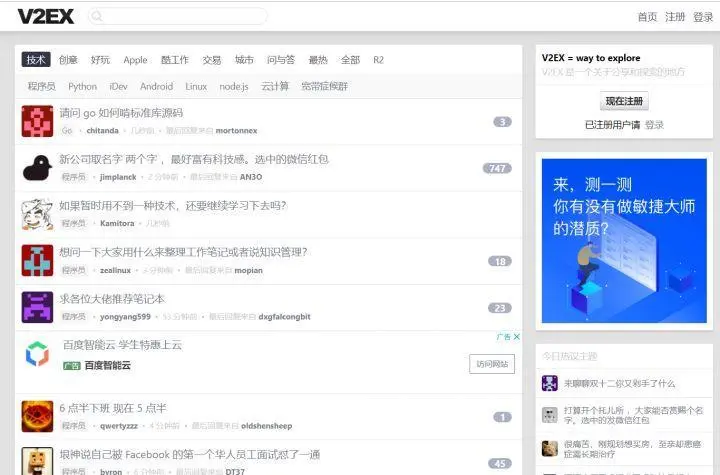This screenshot has width=720, height=475.
Task: Click qwertyzzz's orange flame avatar
Action: tap(37, 417)
